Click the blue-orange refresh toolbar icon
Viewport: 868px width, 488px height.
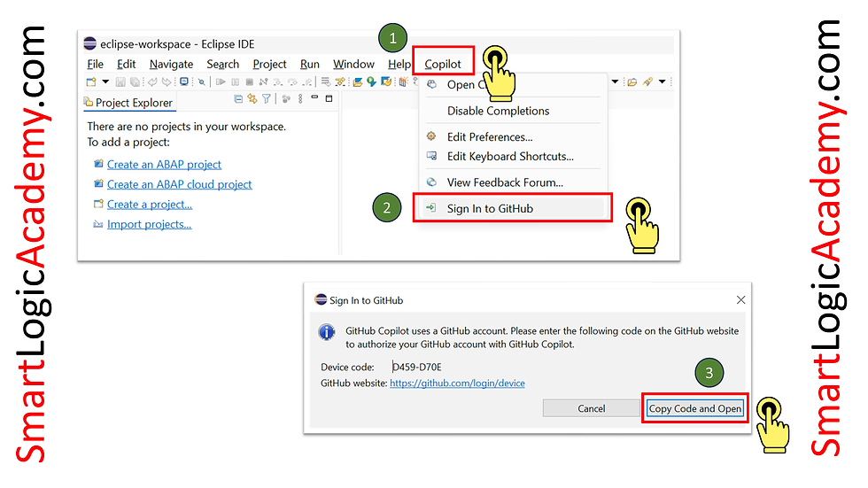tap(386, 81)
